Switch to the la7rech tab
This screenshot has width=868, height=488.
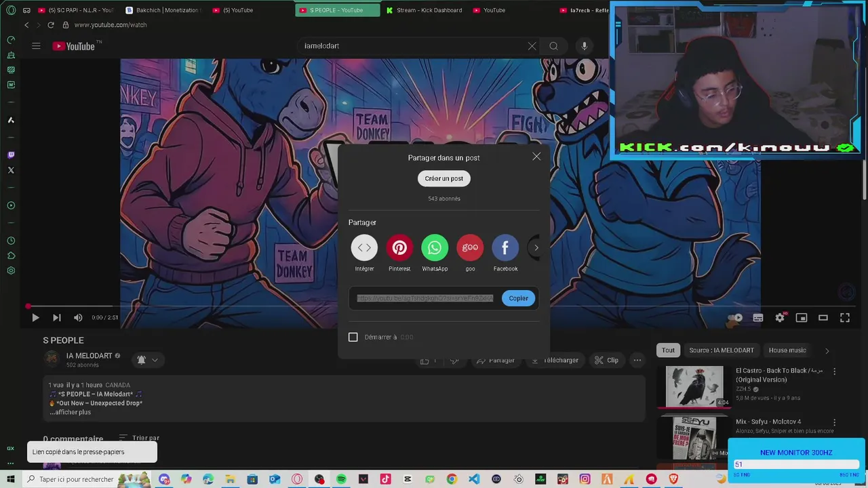point(585,10)
